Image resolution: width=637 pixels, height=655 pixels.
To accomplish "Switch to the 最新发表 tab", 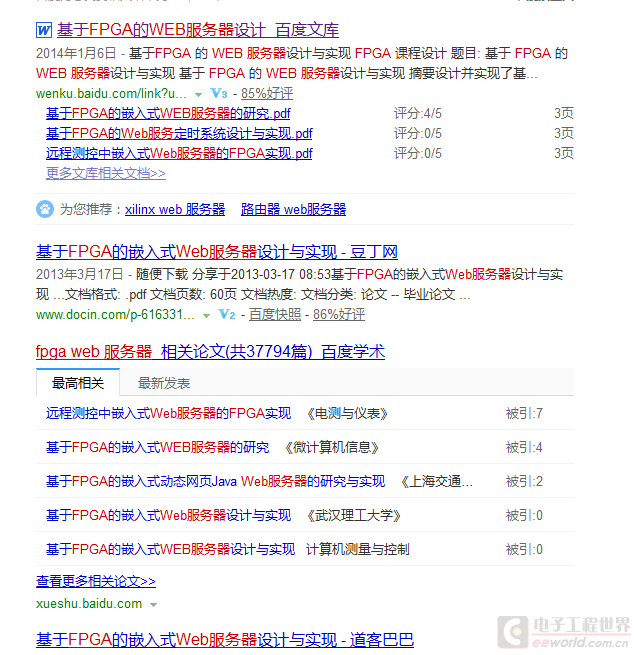I will (x=164, y=383).
